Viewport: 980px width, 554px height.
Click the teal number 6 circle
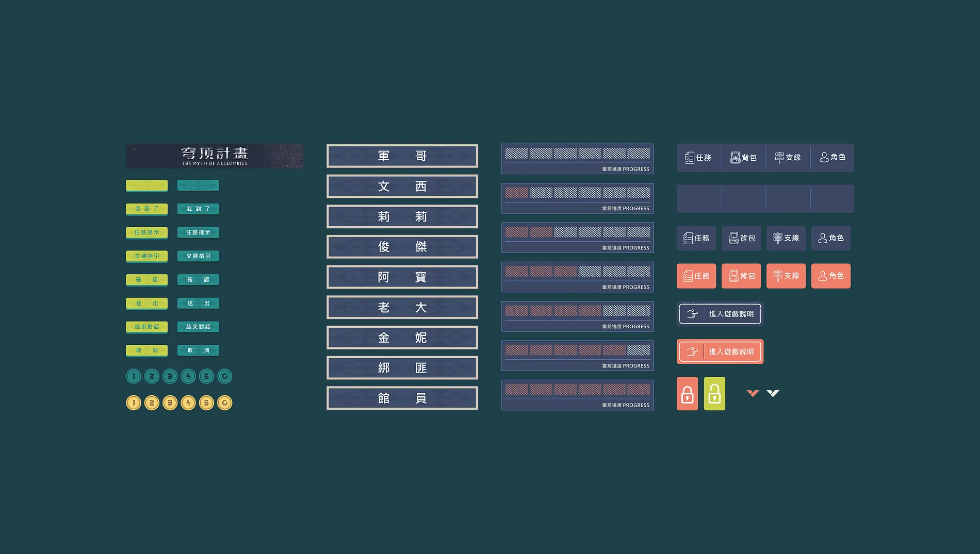click(x=225, y=376)
